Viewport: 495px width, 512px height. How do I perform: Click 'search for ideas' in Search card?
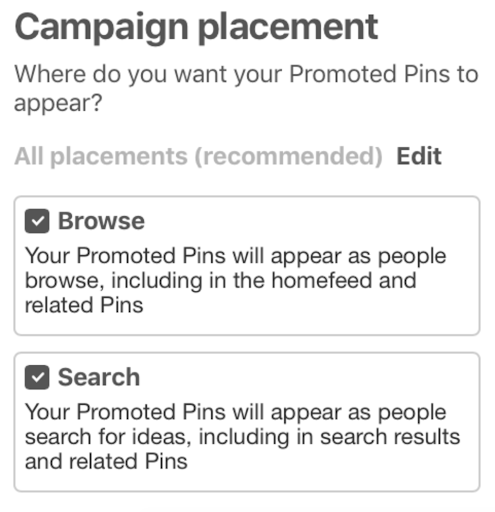108,437
